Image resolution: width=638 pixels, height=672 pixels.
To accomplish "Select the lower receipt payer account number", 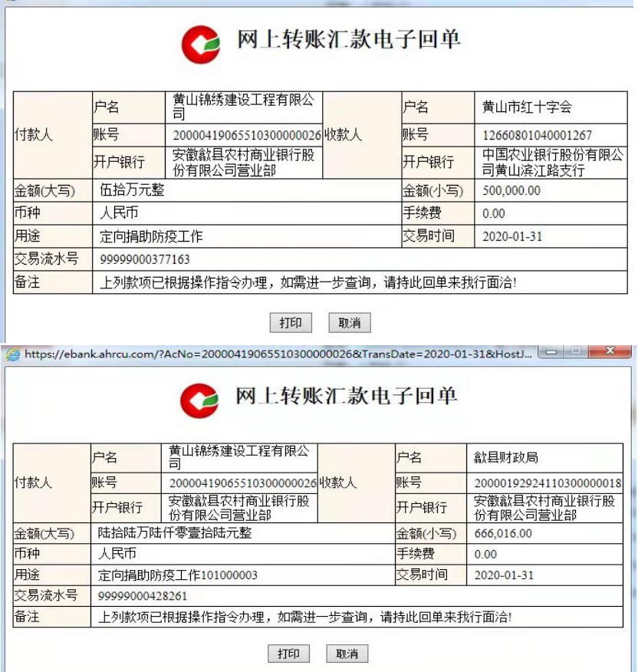I will click(243, 483).
